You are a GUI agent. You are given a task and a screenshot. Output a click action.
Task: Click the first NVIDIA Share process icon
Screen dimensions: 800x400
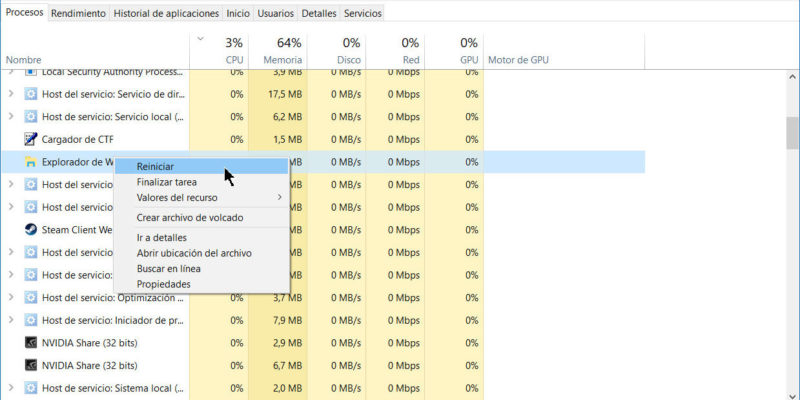(31, 343)
